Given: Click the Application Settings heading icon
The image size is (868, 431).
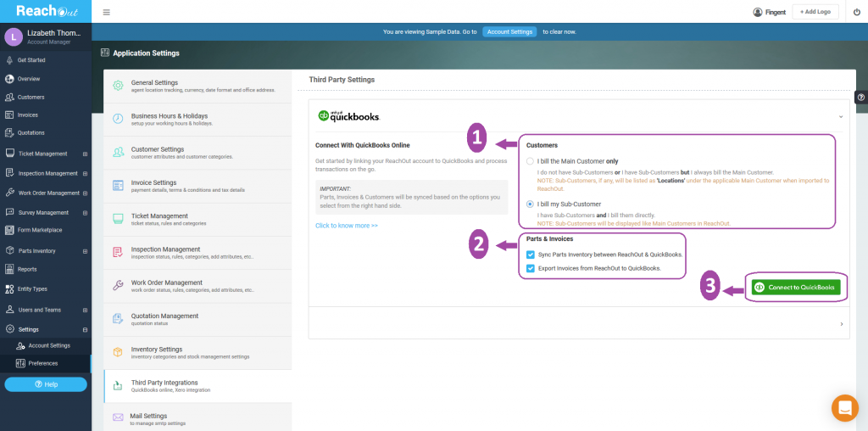Looking at the screenshot, I should point(105,53).
